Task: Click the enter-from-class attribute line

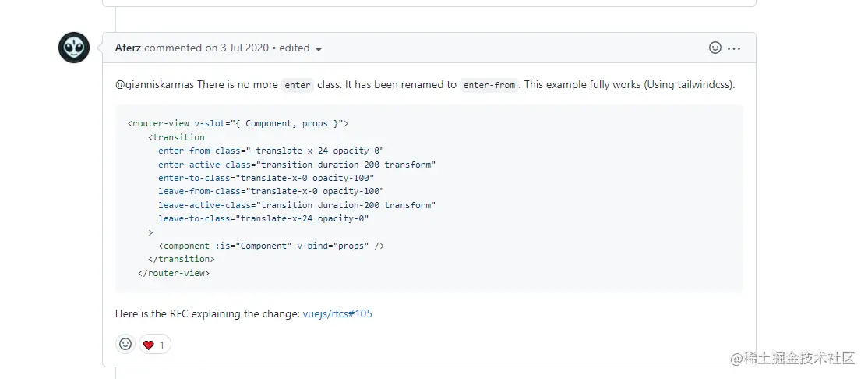Action: 271,151
